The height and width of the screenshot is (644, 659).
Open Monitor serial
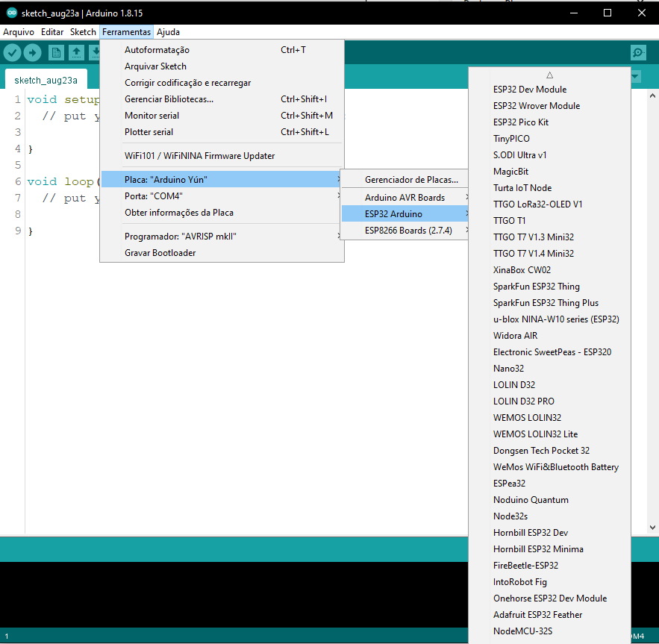222,116
